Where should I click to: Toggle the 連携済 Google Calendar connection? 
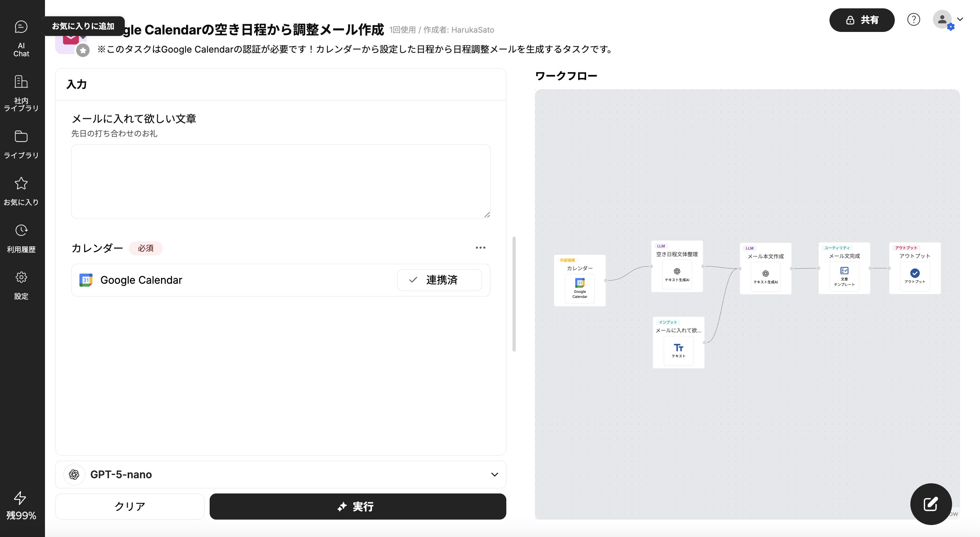point(439,280)
